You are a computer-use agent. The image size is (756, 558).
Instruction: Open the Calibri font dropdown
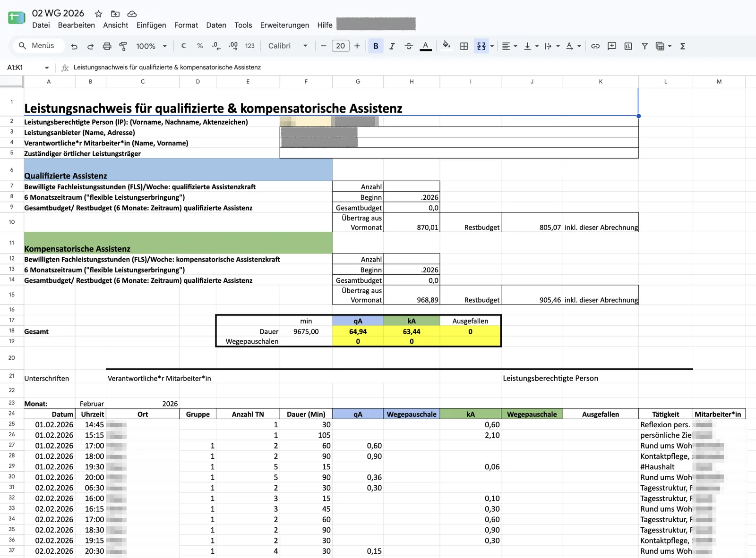click(288, 46)
